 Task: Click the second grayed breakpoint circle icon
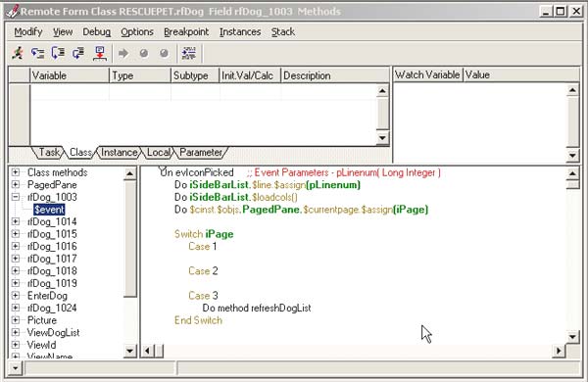(164, 53)
